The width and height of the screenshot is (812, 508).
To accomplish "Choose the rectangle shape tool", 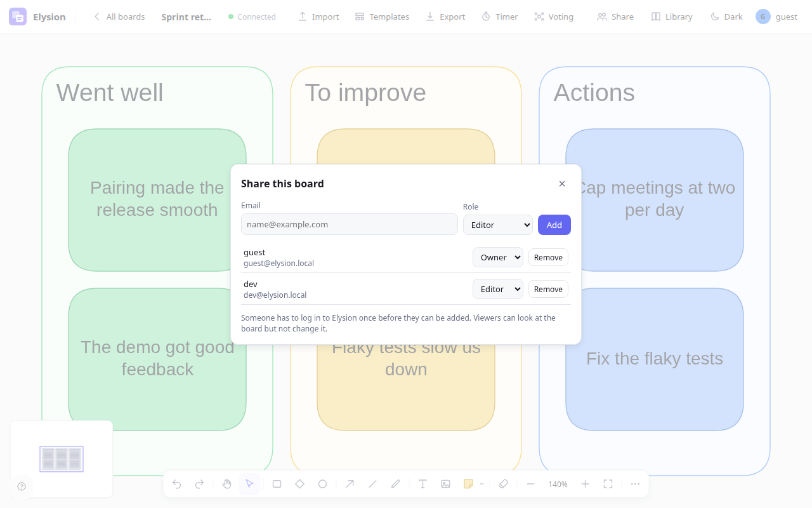I will [x=277, y=484].
